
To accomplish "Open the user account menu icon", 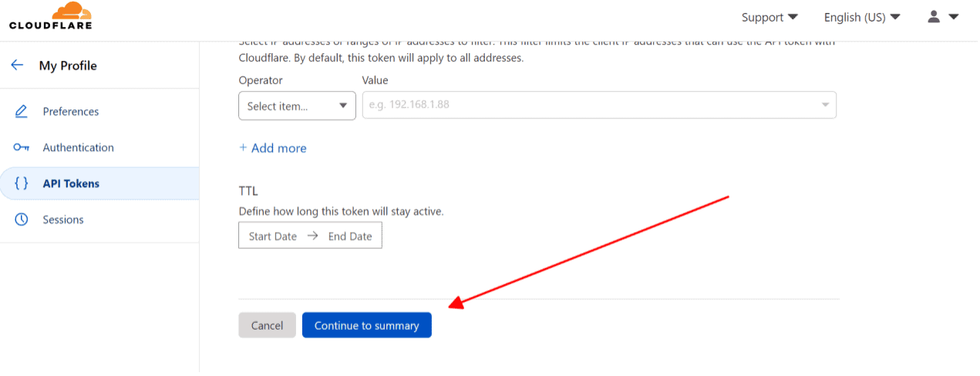I will pyautogui.click(x=943, y=16).
